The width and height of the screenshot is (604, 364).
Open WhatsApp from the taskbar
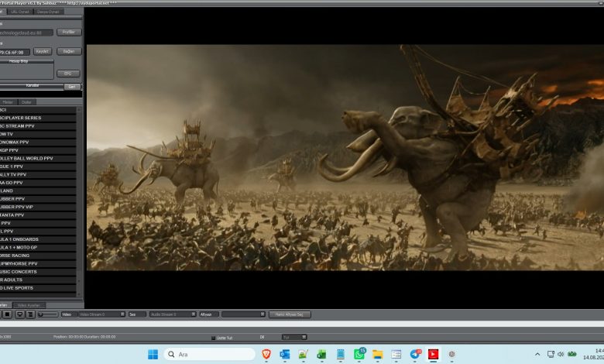[x=359, y=353]
